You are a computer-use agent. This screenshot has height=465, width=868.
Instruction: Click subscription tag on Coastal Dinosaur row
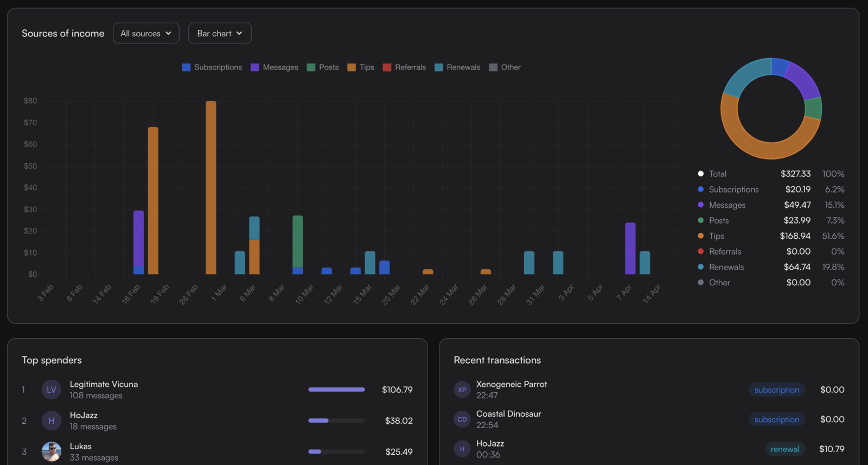pyautogui.click(x=777, y=419)
